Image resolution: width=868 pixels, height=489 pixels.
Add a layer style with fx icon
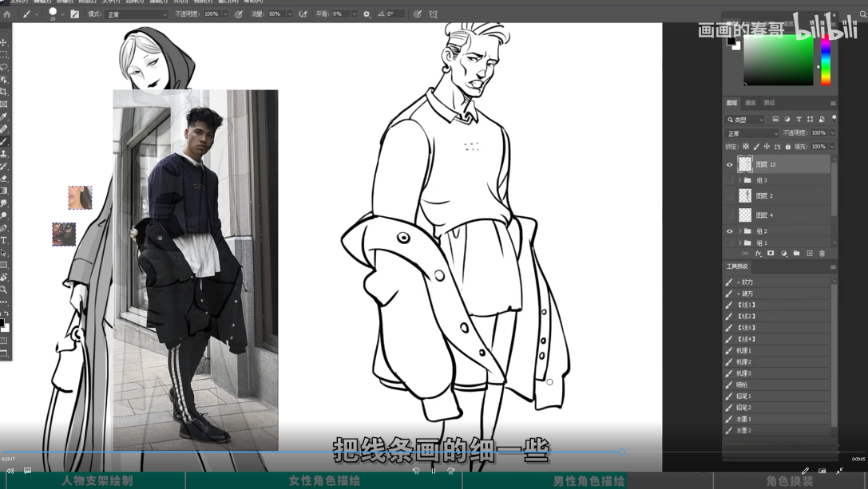point(759,254)
